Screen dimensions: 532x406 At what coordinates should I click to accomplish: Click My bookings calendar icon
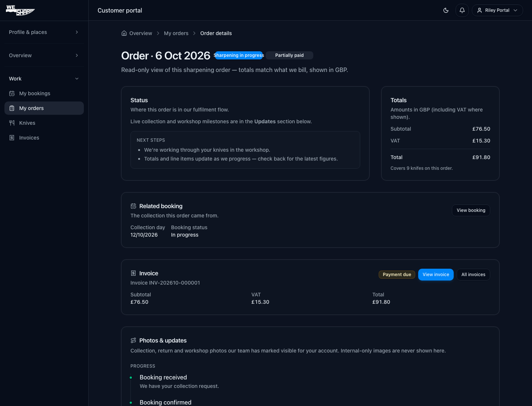(x=12, y=93)
